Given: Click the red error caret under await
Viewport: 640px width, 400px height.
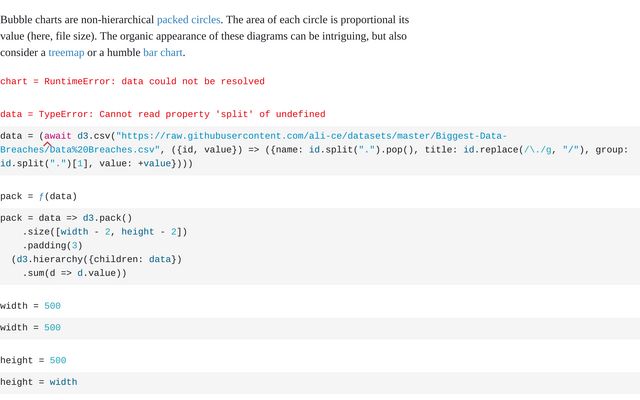Looking at the screenshot, I should pos(47,145).
